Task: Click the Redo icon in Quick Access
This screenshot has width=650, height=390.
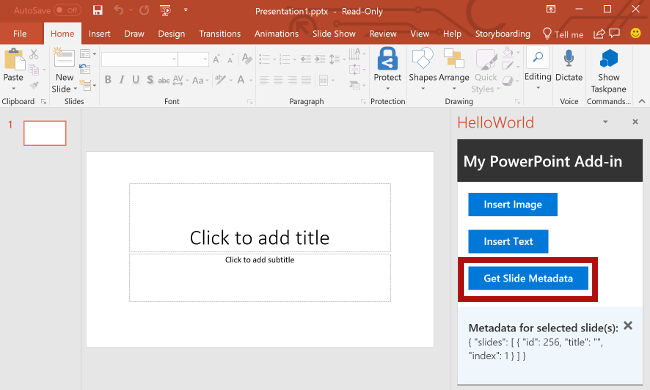Action: click(144, 10)
